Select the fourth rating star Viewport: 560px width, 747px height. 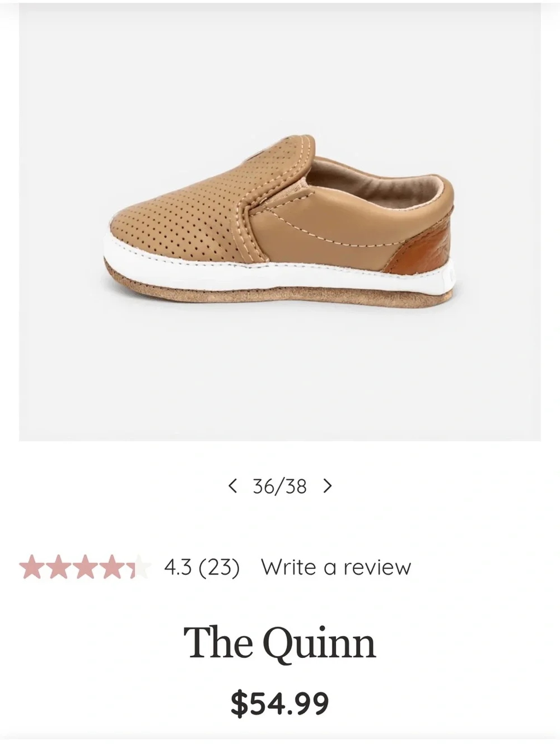[x=113, y=567]
